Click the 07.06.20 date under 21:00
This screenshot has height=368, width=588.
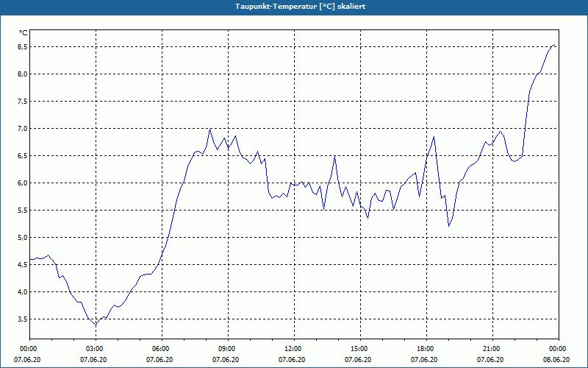[x=490, y=360]
